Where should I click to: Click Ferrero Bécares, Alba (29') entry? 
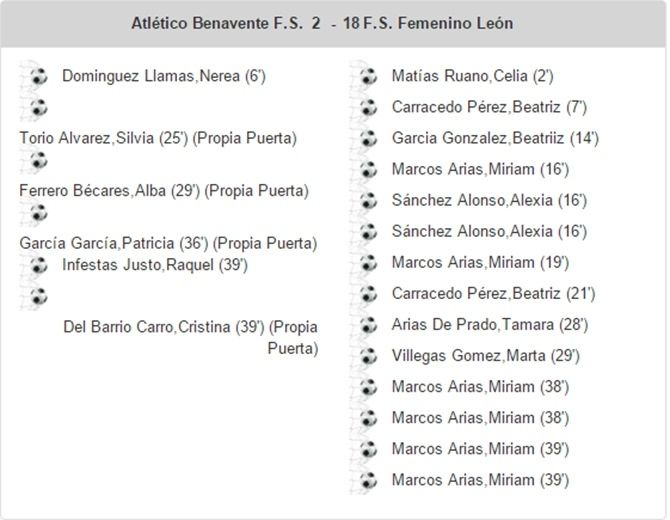coord(164,191)
